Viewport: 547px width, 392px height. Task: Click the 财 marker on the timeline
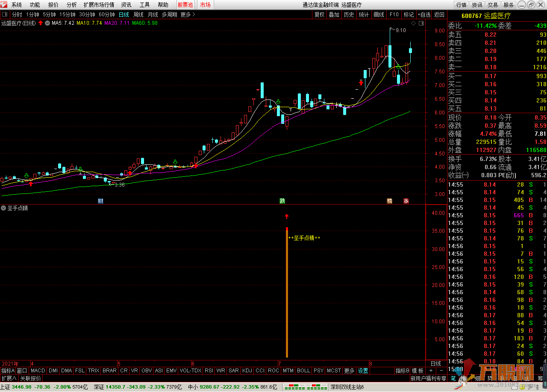[x=100, y=201]
